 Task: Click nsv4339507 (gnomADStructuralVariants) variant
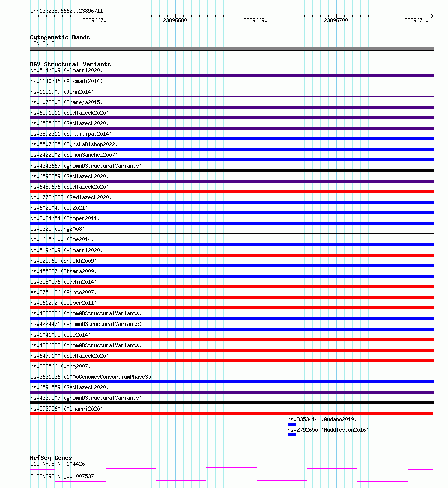pyautogui.click(x=86, y=398)
